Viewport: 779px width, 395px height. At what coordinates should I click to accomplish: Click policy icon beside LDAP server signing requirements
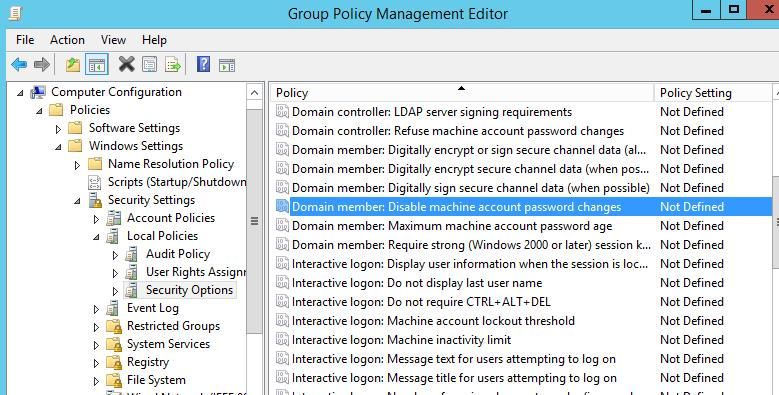coord(282,112)
